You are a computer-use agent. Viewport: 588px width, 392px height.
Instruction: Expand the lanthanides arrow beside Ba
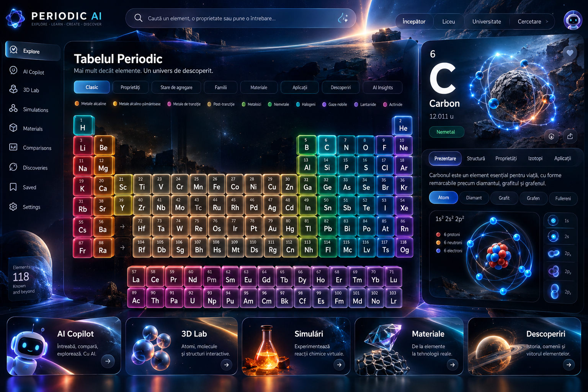pos(122,227)
